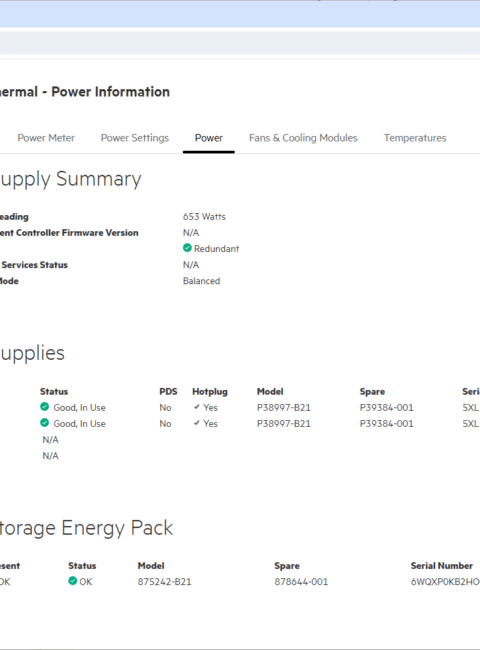
Task: Switch to the Power Settings tab
Action: [x=135, y=138]
